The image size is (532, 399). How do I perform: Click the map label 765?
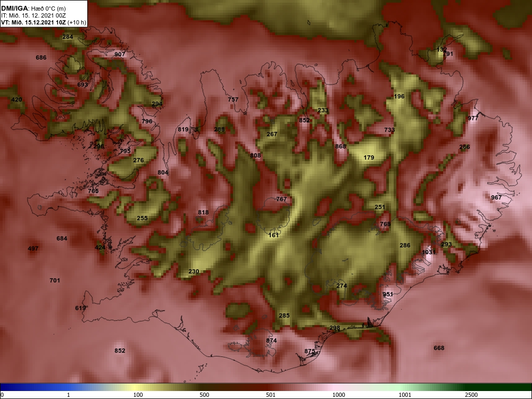point(93,191)
